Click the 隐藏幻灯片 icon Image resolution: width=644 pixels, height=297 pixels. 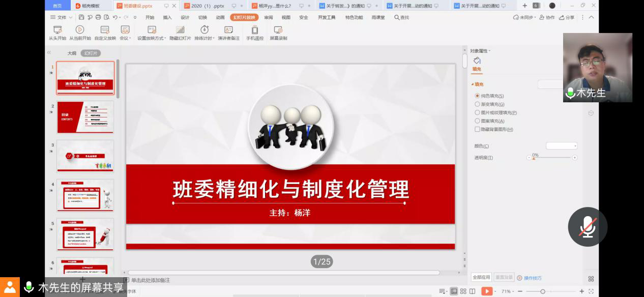[180, 30]
